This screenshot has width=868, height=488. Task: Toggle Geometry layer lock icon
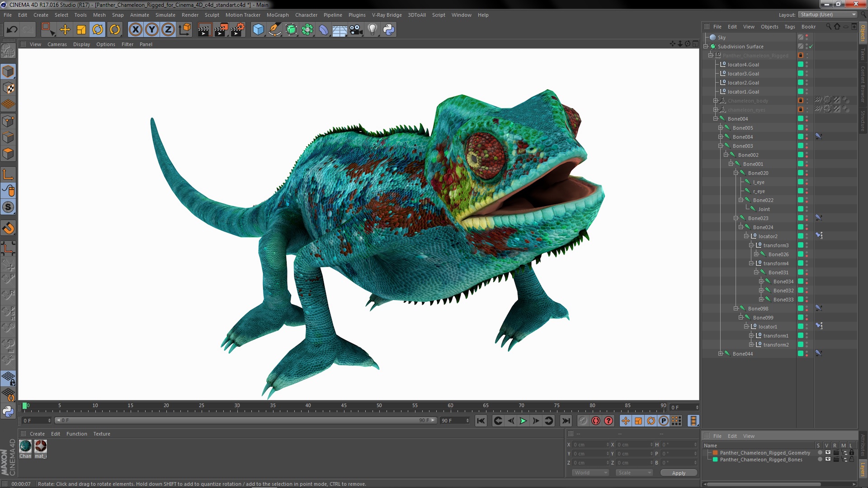[x=852, y=453]
